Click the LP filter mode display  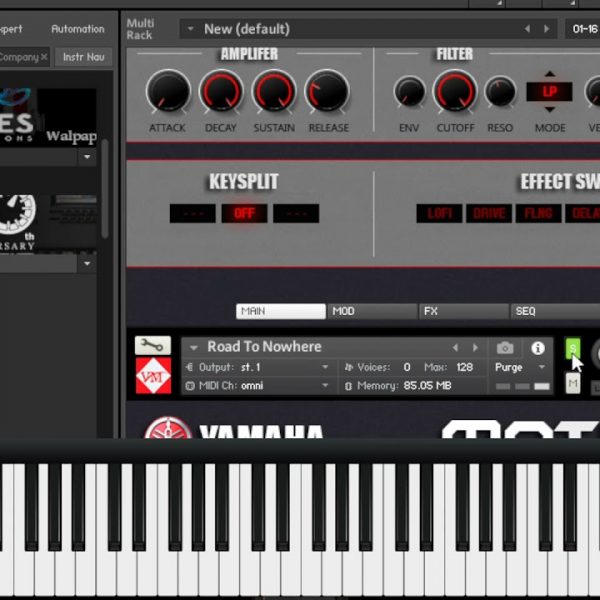(549, 91)
